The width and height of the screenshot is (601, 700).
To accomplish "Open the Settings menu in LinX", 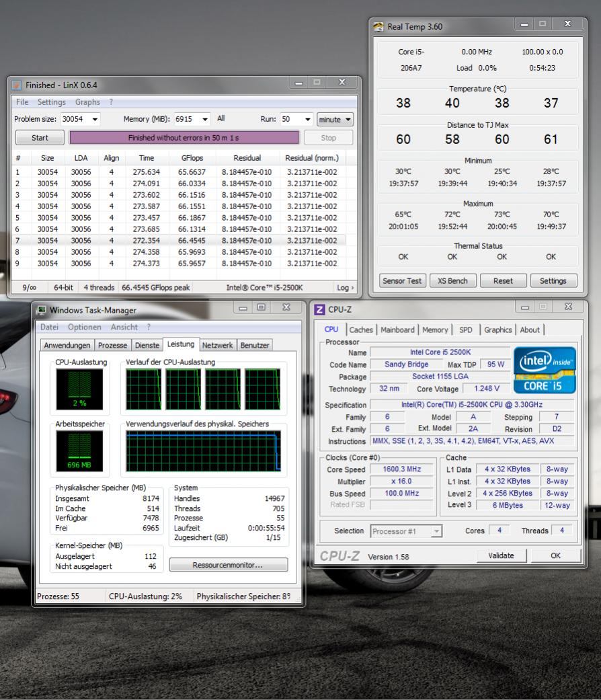I will click(x=51, y=102).
